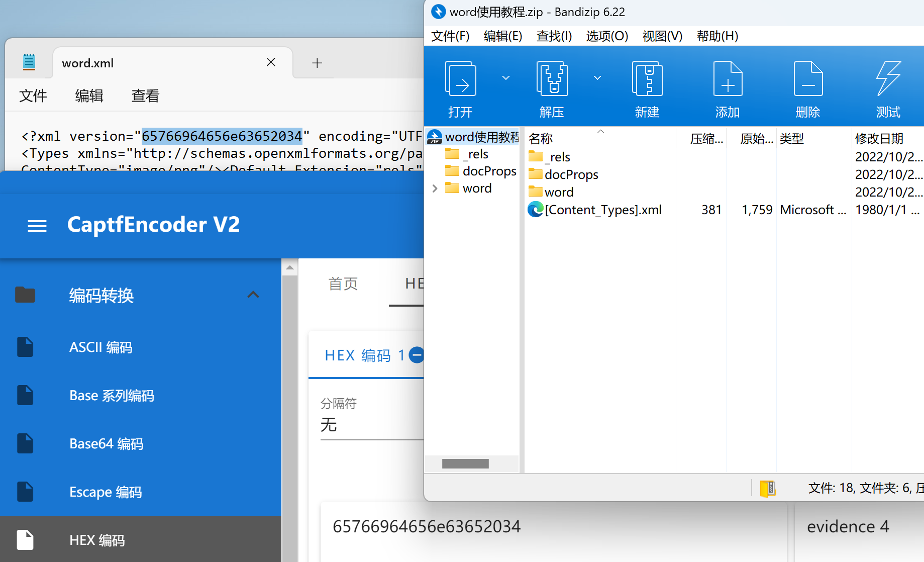Select Base64 编码 in the sidebar
Image resolution: width=924 pixels, height=562 pixels.
click(106, 444)
